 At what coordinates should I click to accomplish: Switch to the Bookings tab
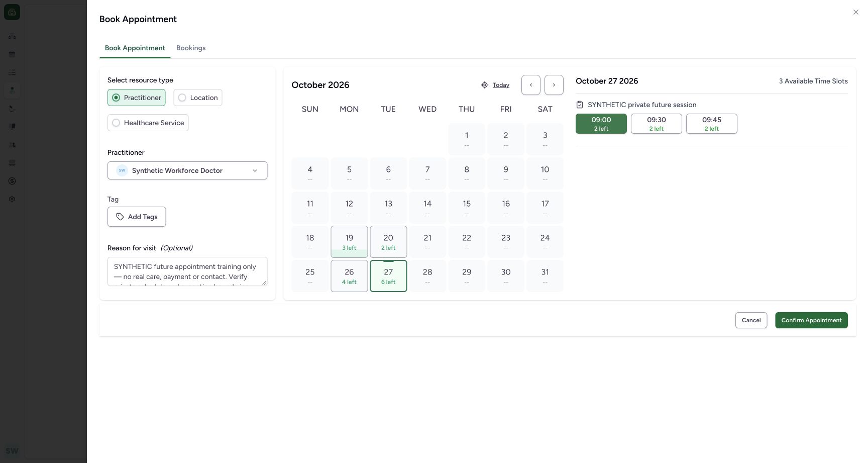click(191, 48)
